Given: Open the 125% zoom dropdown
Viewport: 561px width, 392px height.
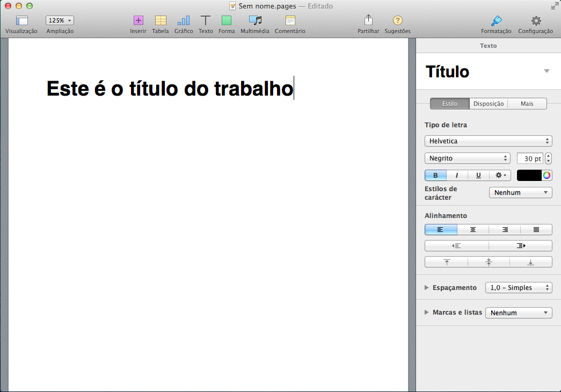Looking at the screenshot, I should [60, 20].
